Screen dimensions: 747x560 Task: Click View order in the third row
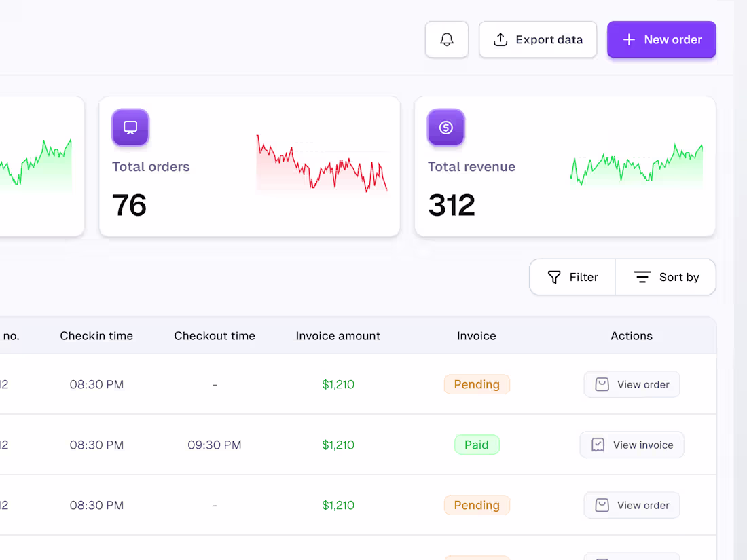click(632, 505)
